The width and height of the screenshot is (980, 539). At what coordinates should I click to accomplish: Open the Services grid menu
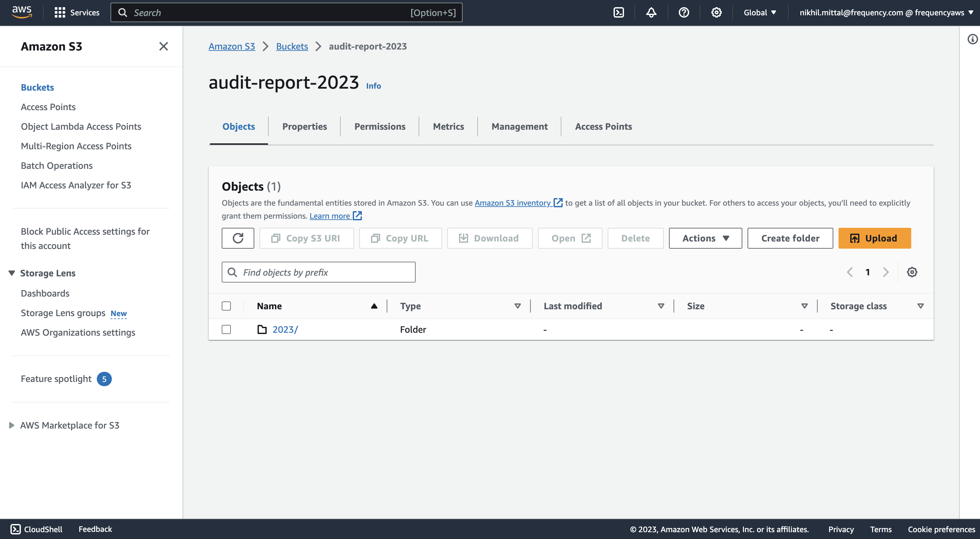(77, 13)
